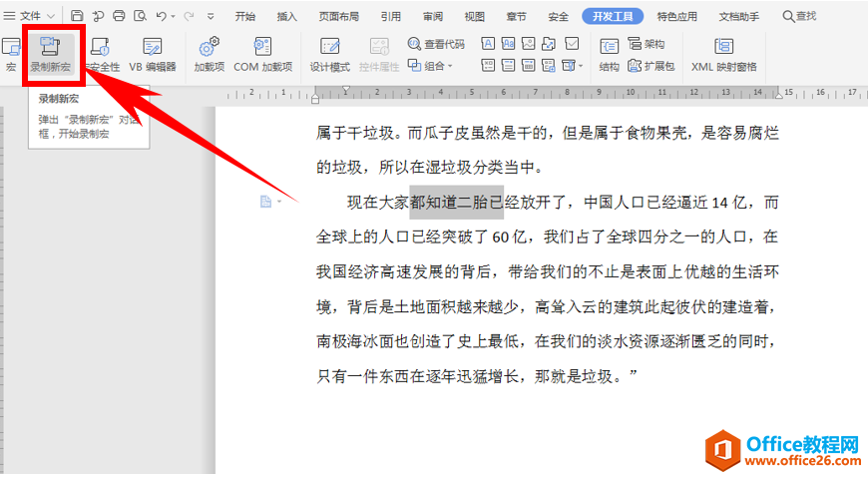Switch to the 插入 tab

pos(286,16)
